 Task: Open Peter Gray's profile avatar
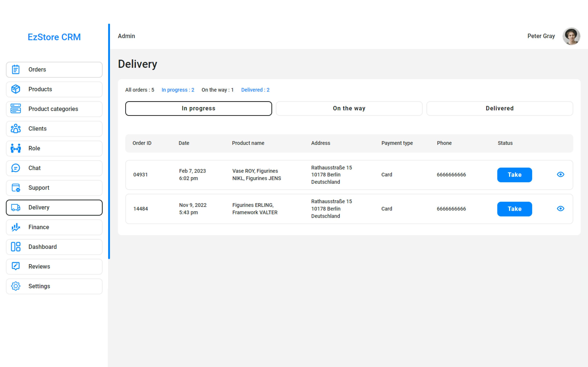coord(571,36)
